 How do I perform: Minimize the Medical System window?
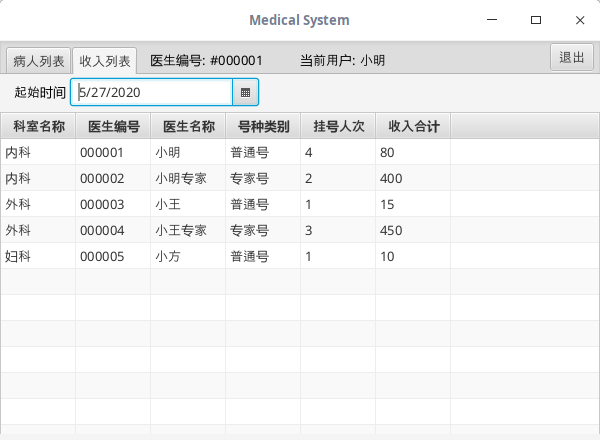coord(492,20)
